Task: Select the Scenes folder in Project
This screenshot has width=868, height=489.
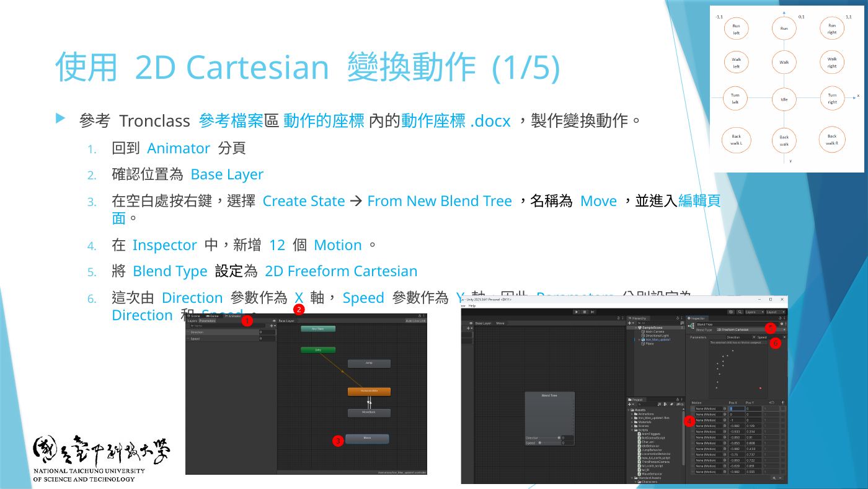Action: coord(642,426)
